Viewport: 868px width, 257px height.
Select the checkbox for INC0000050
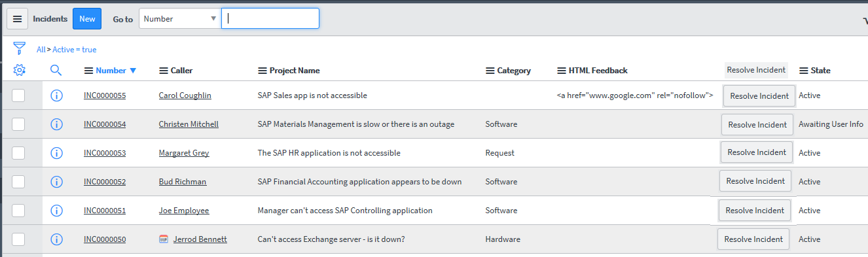(18, 239)
